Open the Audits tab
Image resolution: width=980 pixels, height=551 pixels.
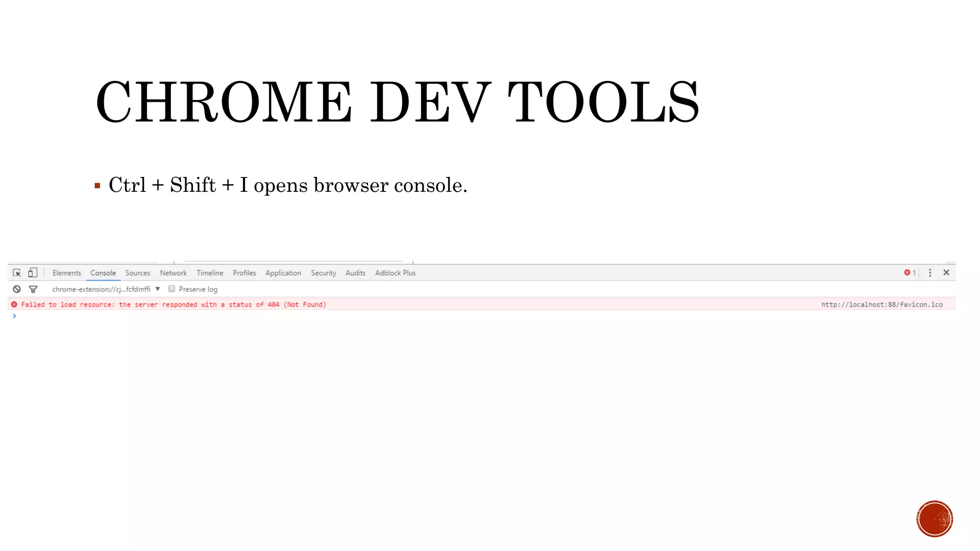pos(355,273)
